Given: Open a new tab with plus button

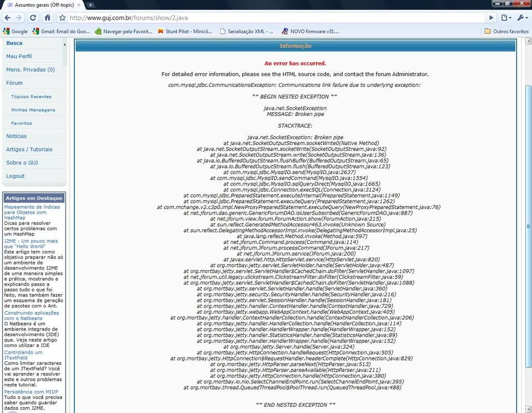Looking at the screenshot, I should click(x=90, y=5).
